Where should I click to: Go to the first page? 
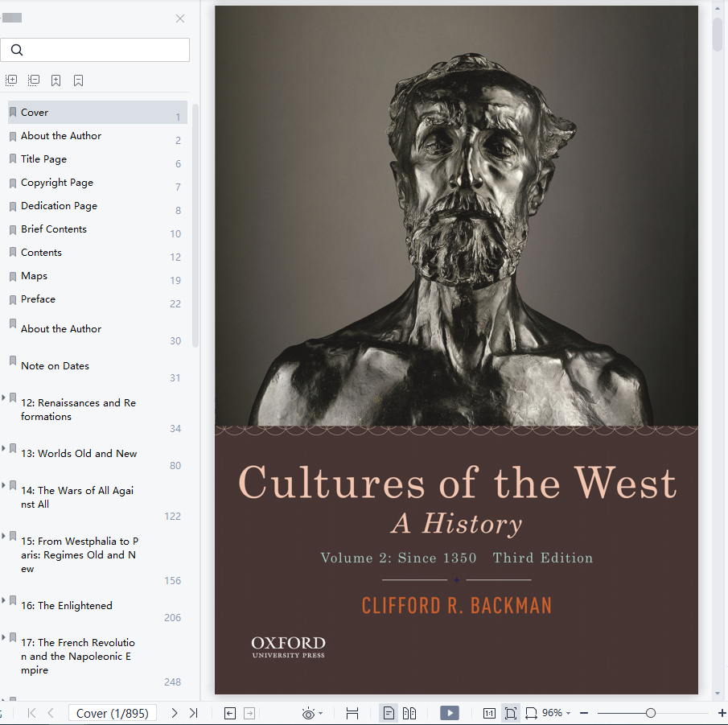(31, 713)
